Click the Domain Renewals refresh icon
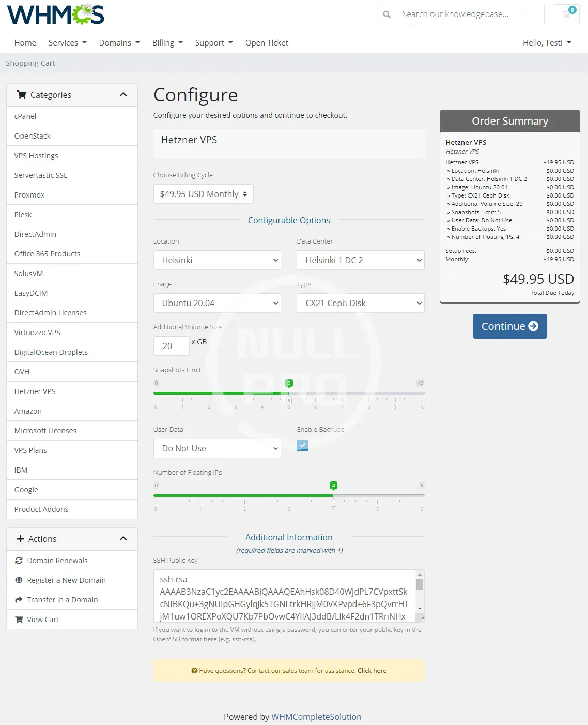The width and height of the screenshot is (588, 725). pyautogui.click(x=19, y=561)
